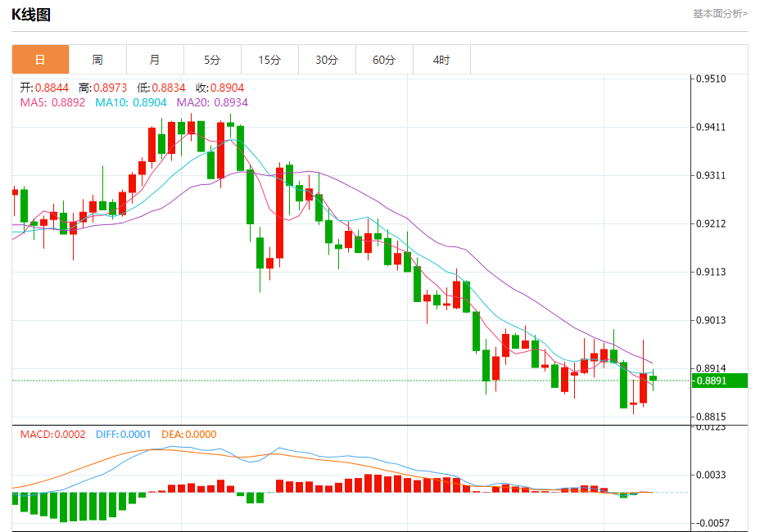Click the 低:0.8834 low price value
This screenshot has width=760, height=532.
pyautogui.click(x=161, y=88)
